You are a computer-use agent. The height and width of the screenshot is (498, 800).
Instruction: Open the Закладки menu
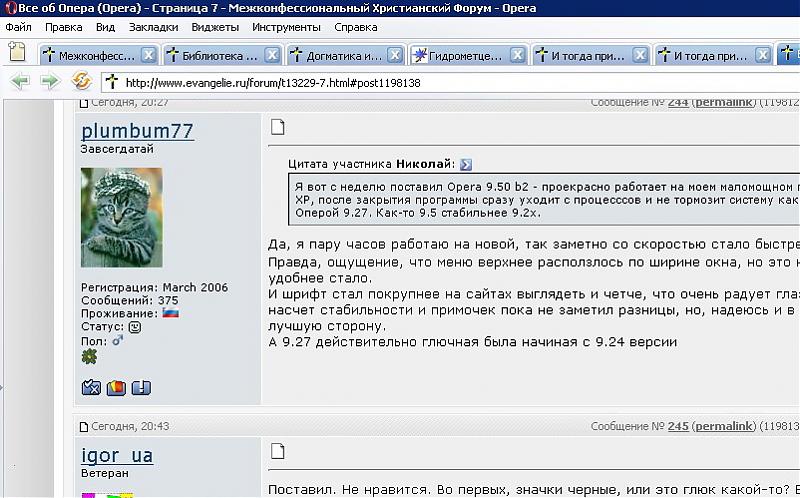tap(147, 27)
